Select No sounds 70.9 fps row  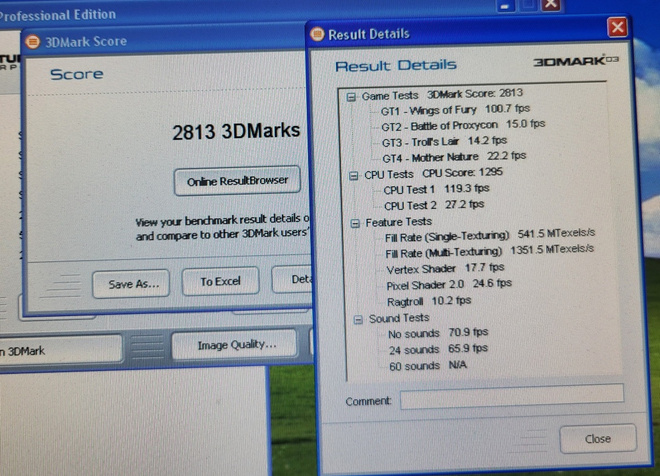tap(438, 333)
